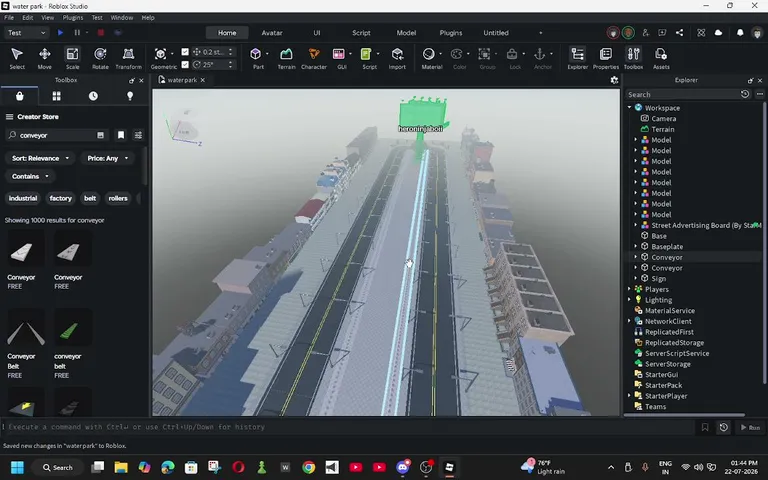Choose the Select tool
Image resolution: width=768 pixels, height=480 pixels.
17,58
